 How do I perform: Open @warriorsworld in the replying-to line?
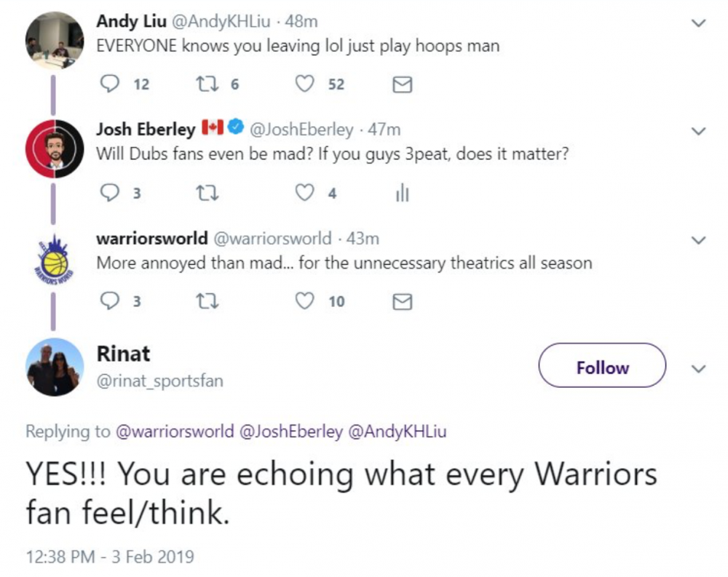(175, 431)
